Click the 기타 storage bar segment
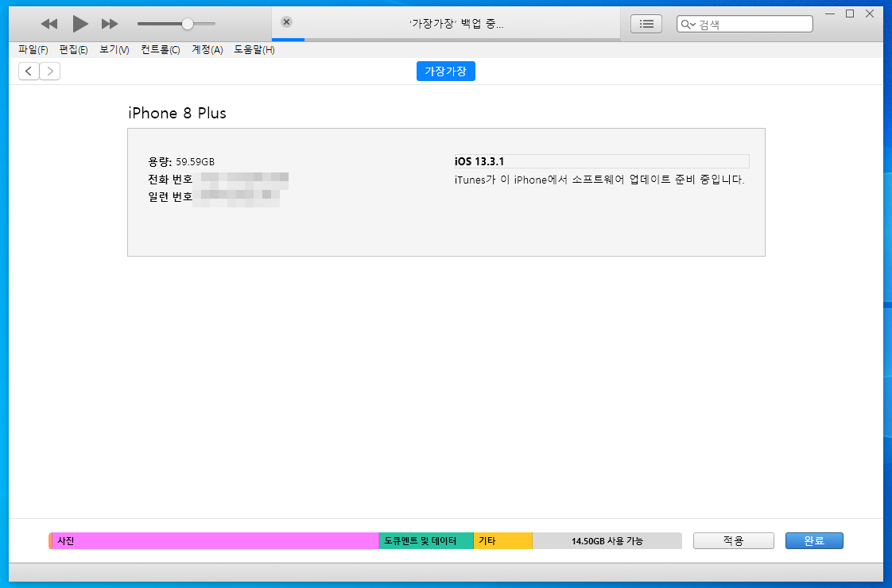The image size is (892, 588). [x=503, y=541]
